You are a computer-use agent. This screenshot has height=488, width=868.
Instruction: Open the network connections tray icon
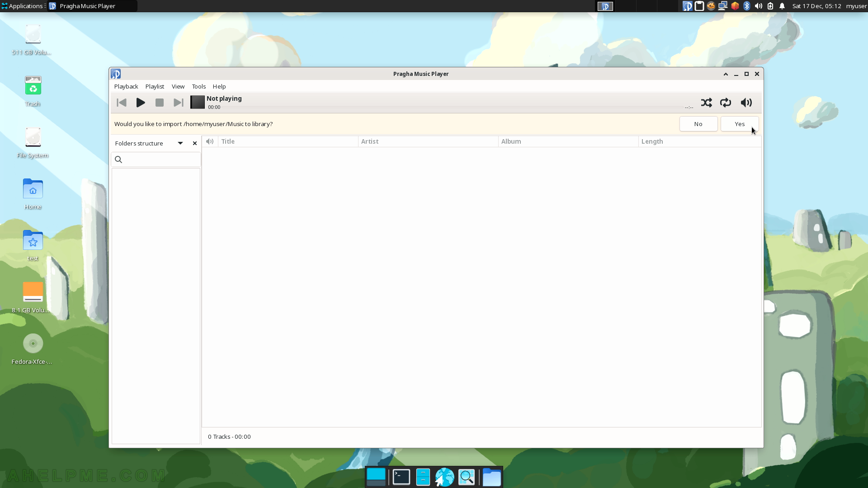point(723,6)
